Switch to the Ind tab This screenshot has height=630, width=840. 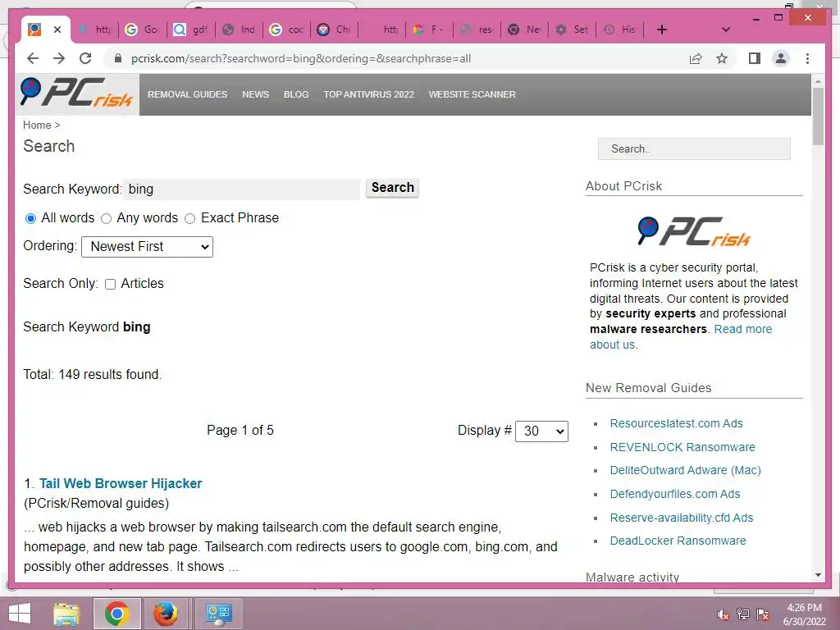(x=239, y=30)
